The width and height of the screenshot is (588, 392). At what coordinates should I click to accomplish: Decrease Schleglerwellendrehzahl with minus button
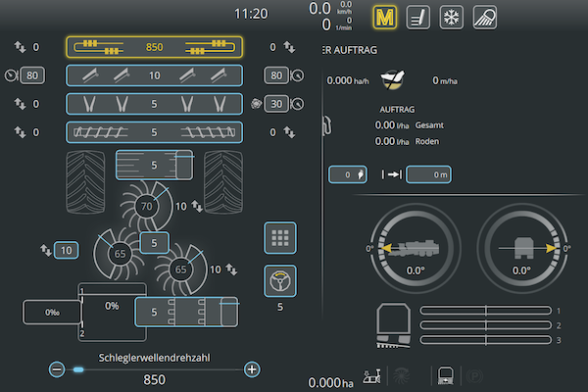[x=57, y=369]
